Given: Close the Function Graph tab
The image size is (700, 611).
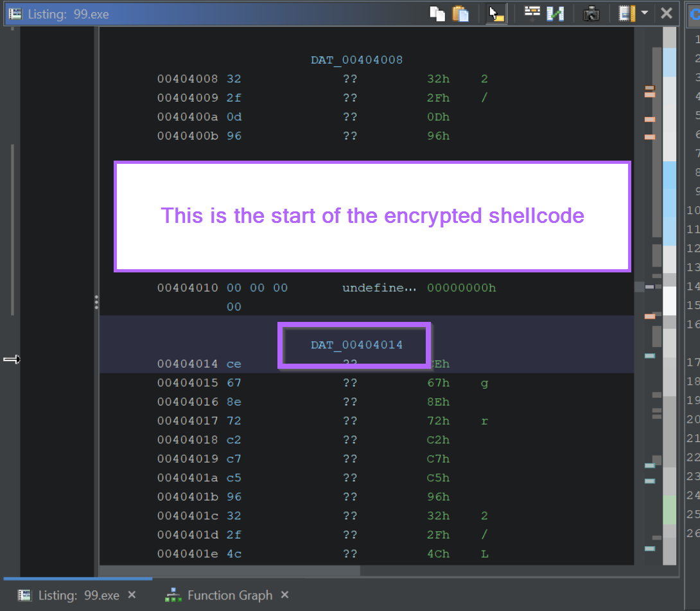Looking at the screenshot, I should (x=284, y=595).
